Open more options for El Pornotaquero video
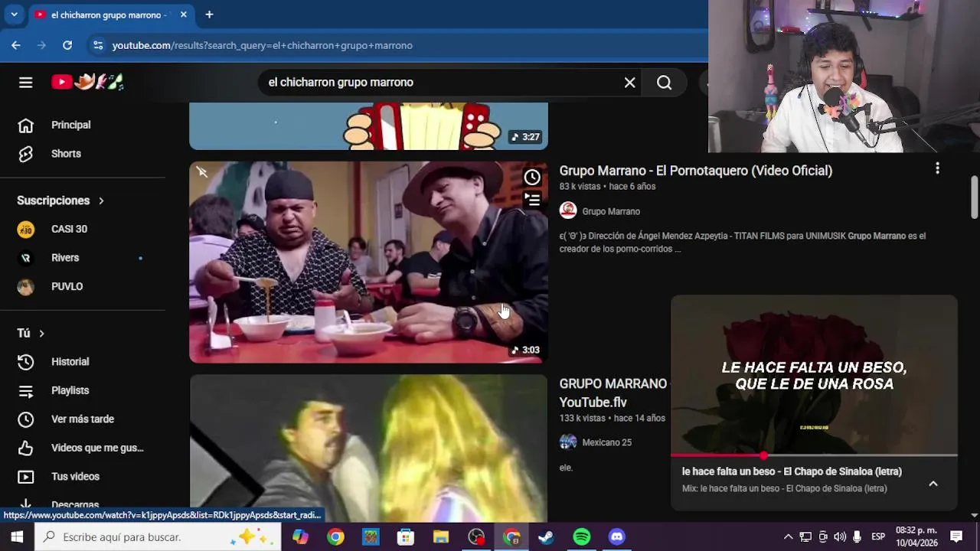Viewport: 980px width, 551px height. point(937,168)
